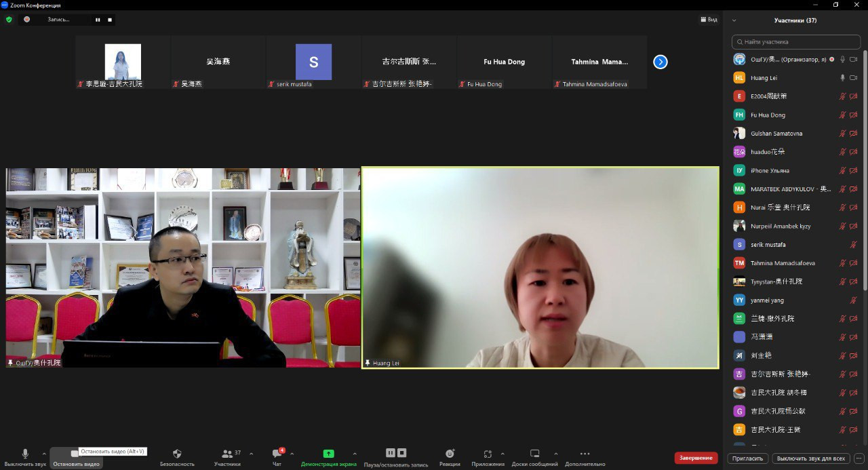This screenshot has height=470, width=868.
Task: Open the Вид view menu
Action: tap(709, 20)
